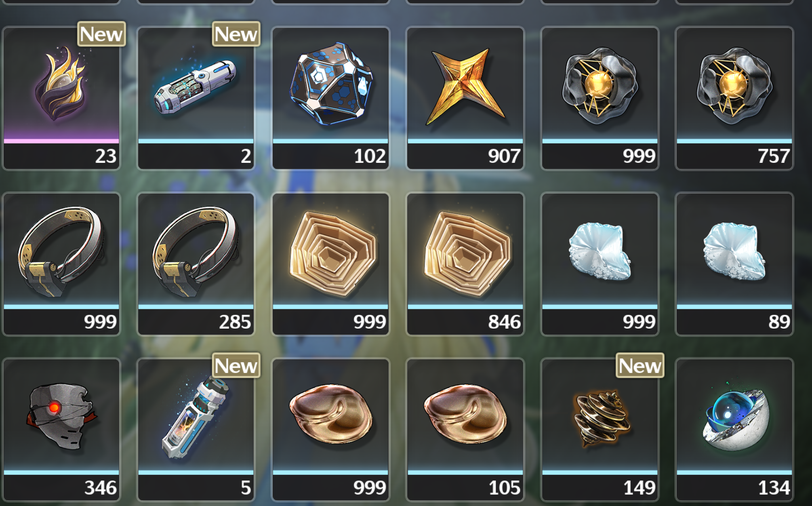The image size is (812, 506).
Task: Choose the bronze nugget with count 105
Action: [x=465, y=430]
